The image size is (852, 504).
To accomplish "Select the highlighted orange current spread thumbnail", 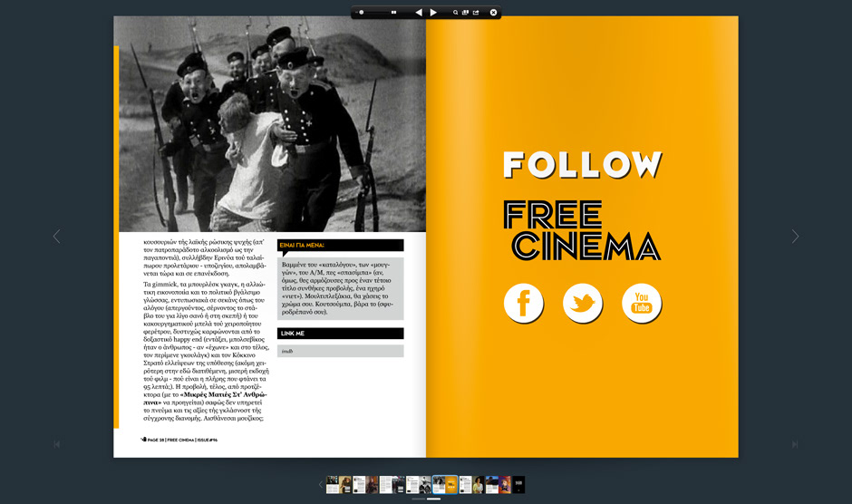I will click(x=445, y=484).
